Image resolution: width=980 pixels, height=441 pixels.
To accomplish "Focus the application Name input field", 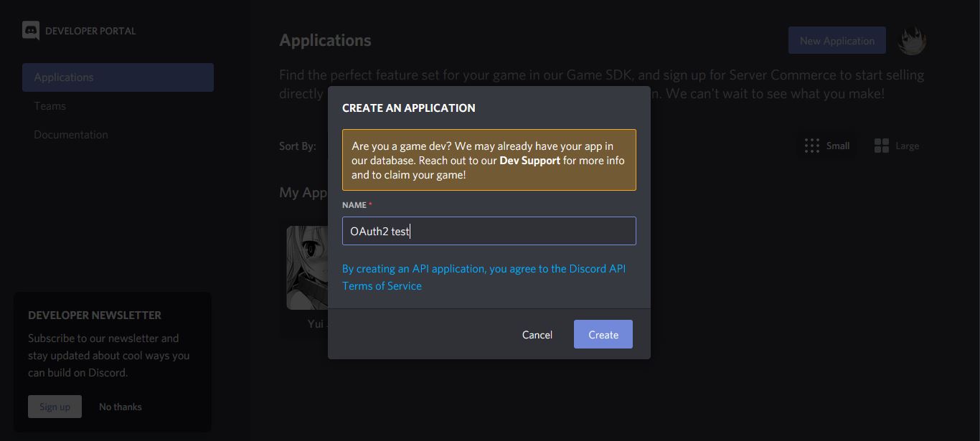I will pyautogui.click(x=489, y=231).
